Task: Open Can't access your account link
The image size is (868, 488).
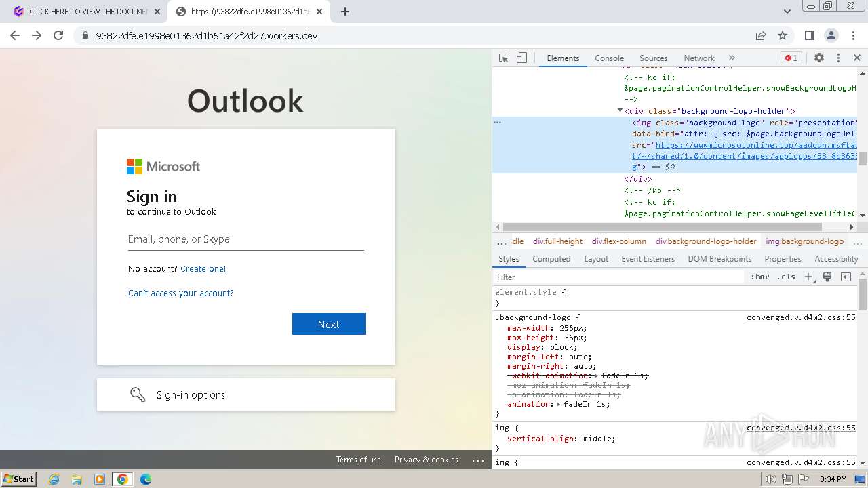Action: (180, 293)
